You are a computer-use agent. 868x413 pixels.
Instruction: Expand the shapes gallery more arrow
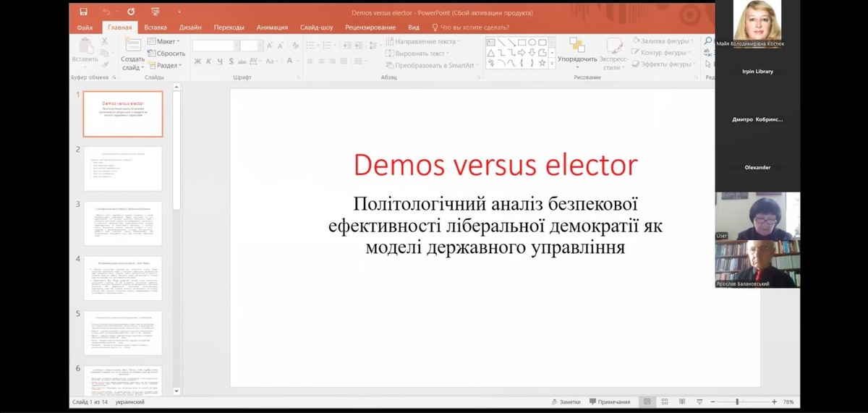552,64
